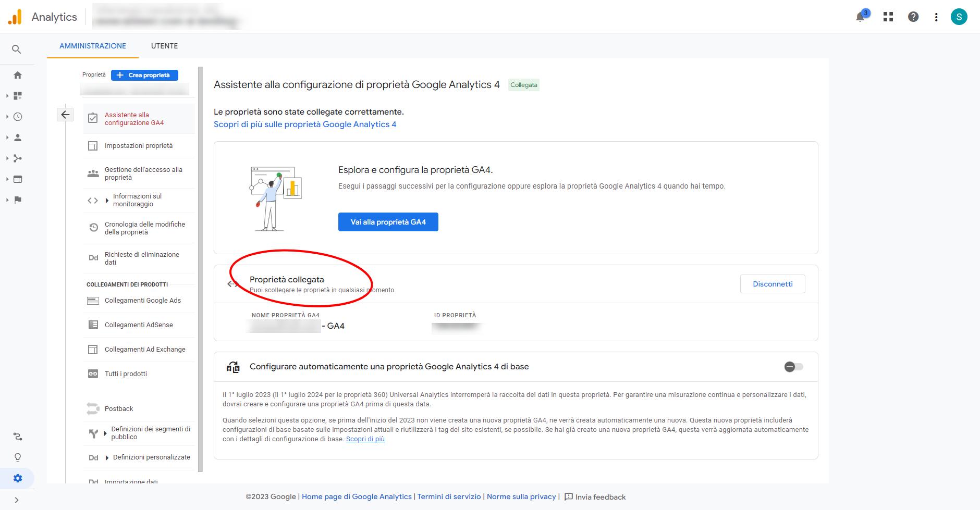This screenshot has width=980, height=510.
Task: Click the property column vertical scrollbar
Action: 200,260
